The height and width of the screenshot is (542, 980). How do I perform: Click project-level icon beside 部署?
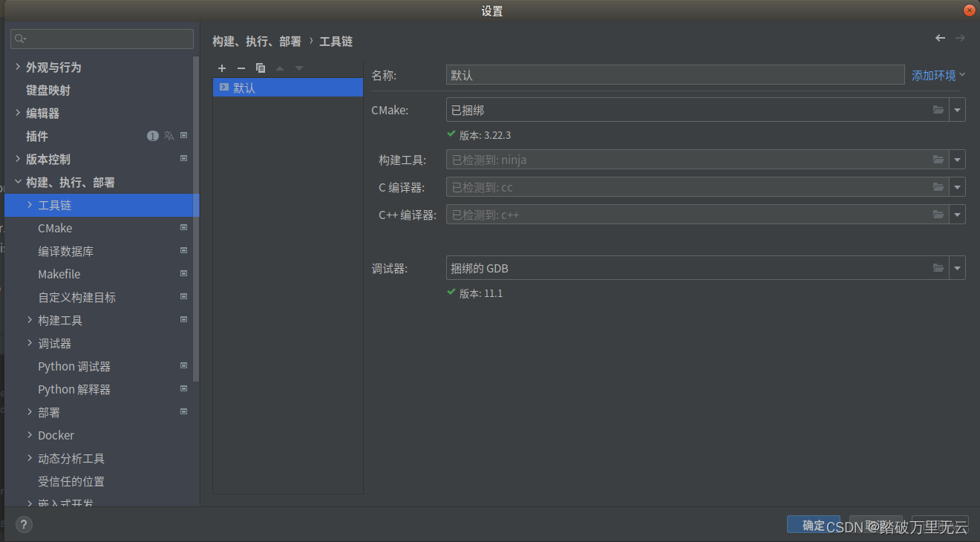[x=183, y=412]
